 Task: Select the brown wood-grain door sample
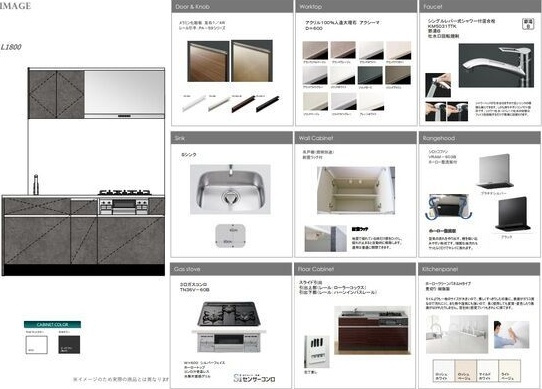click(x=208, y=61)
